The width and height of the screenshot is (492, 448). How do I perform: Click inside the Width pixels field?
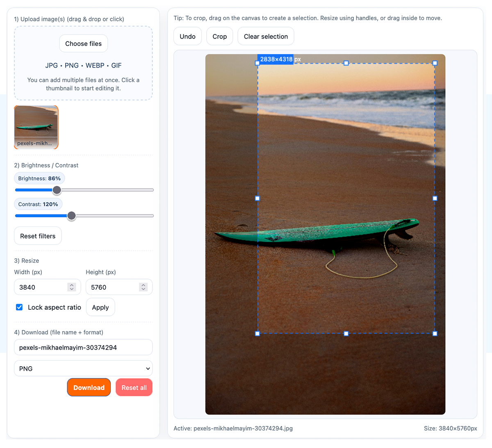(x=41, y=287)
